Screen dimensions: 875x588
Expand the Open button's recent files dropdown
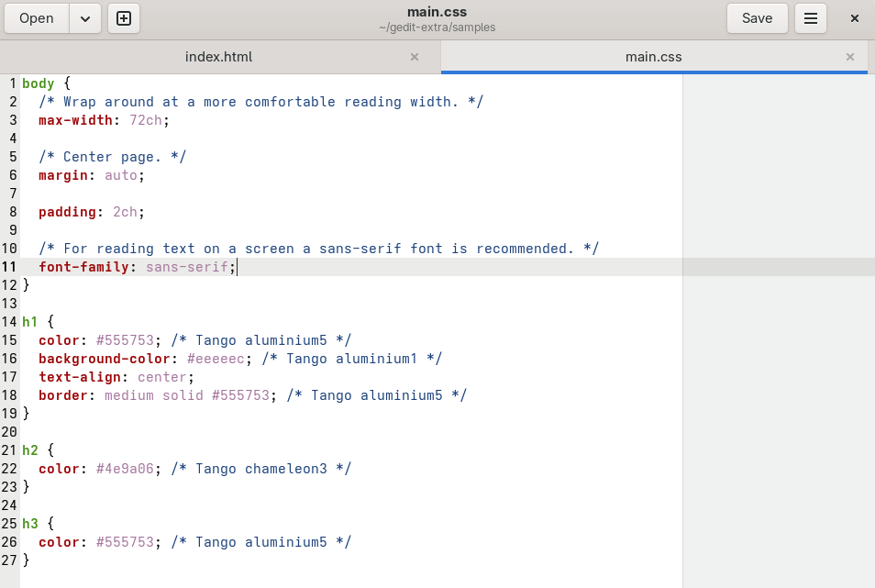pos(84,17)
